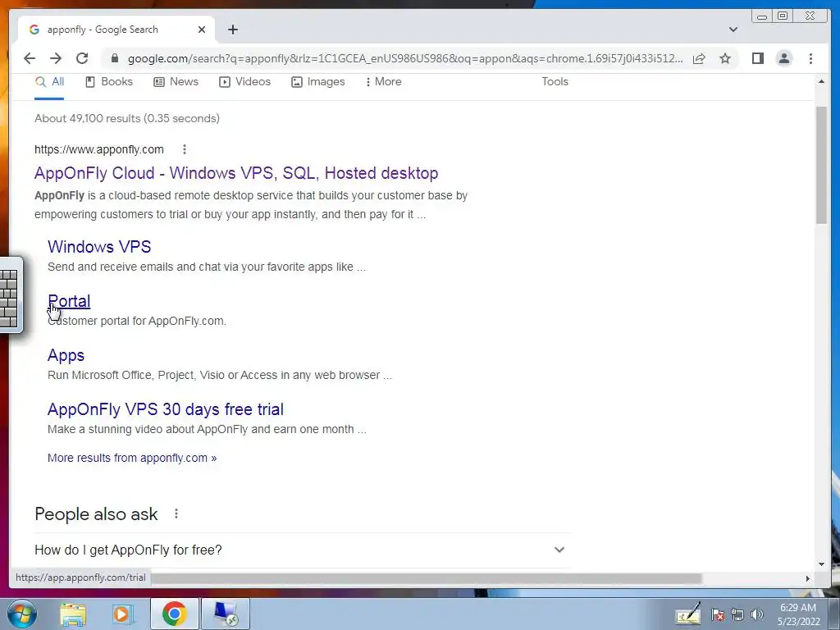Click the address bar URL
840x630 pixels.
[405, 58]
